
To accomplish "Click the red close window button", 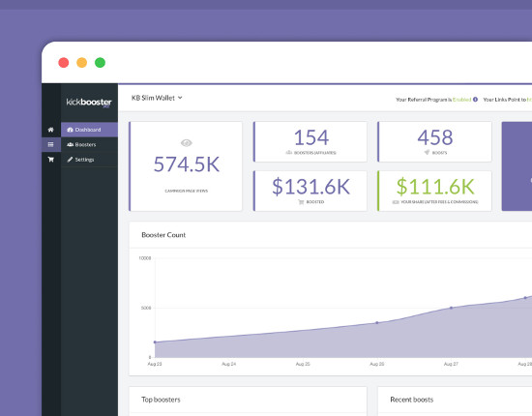I will 64,63.
